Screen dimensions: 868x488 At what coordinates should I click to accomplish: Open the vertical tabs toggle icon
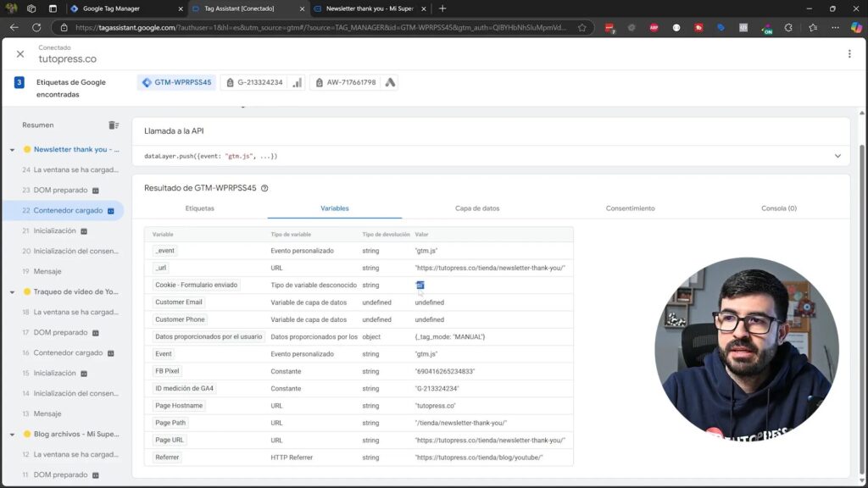click(53, 8)
